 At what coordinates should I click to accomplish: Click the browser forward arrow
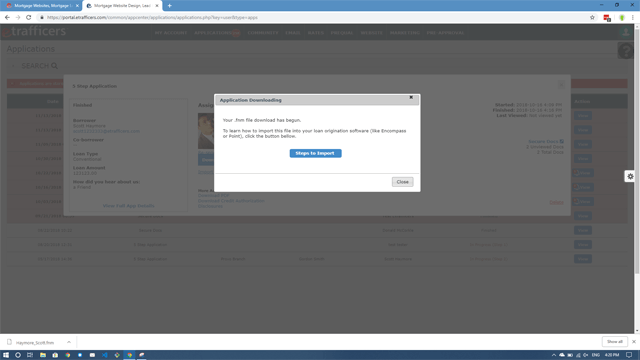(x=18, y=18)
